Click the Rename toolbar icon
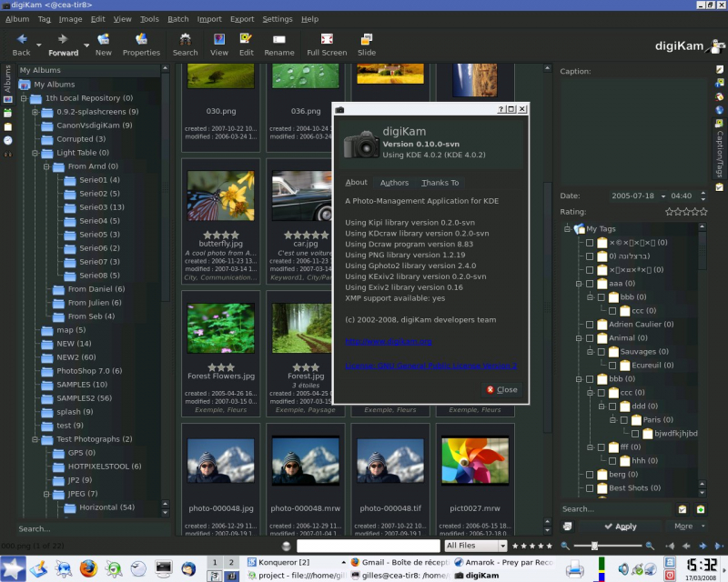The width and height of the screenshot is (728, 582). click(x=278, y=40)
